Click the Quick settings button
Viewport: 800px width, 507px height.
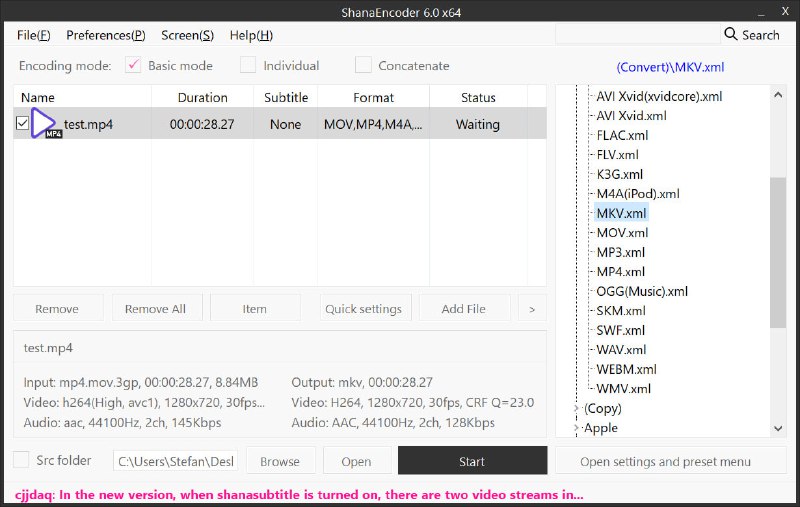[x=363, y=309]
